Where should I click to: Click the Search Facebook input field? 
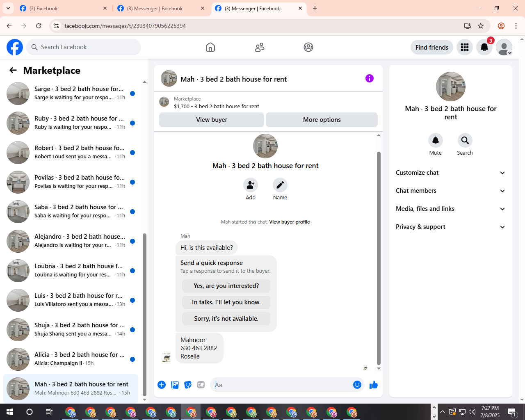tap(84, 47)
